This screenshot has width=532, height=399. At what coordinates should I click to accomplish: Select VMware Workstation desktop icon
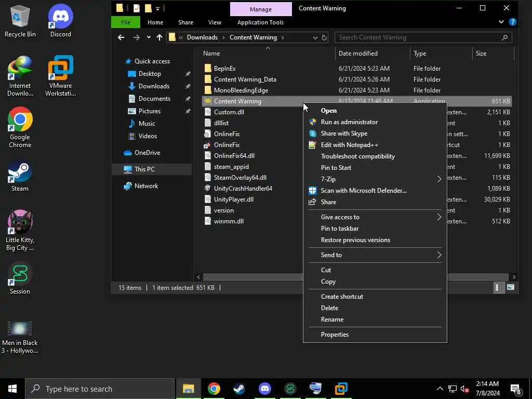click(61, 76)
